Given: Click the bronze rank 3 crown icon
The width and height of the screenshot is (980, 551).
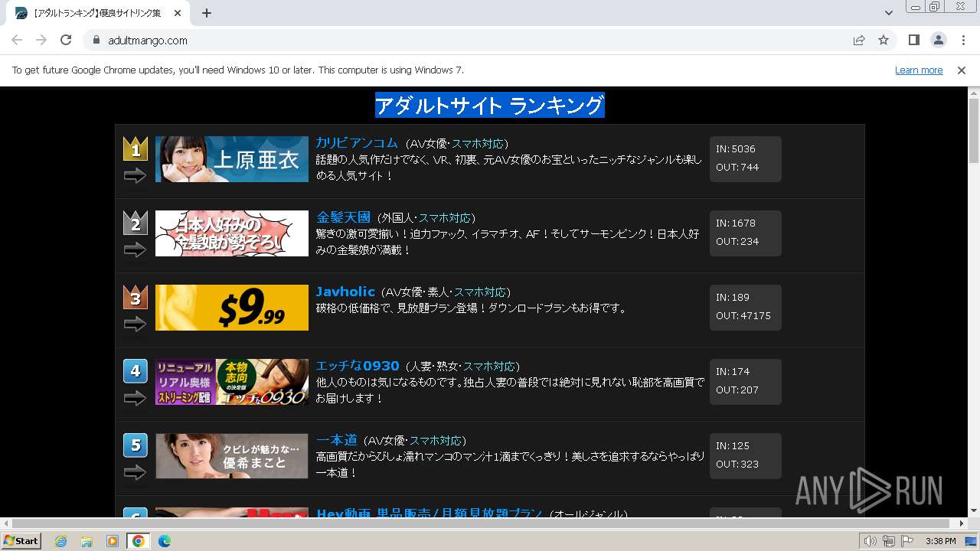Looking at the screenshot, I should (136, 297).
